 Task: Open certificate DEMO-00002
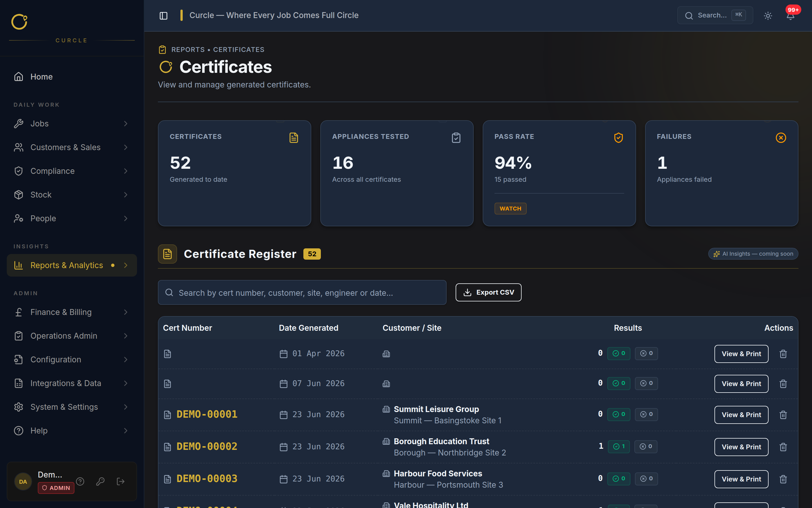pos(207,447)
